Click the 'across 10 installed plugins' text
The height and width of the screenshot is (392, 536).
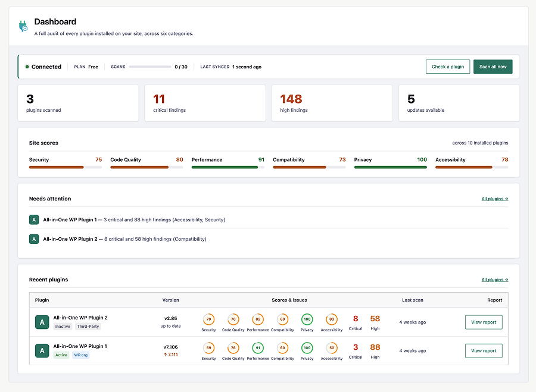pos(480,143)
